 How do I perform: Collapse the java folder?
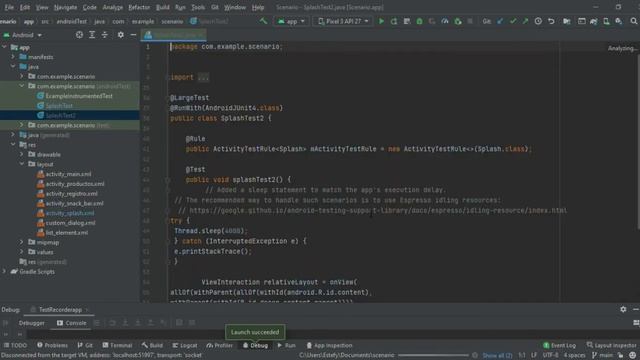coord(13,67)
